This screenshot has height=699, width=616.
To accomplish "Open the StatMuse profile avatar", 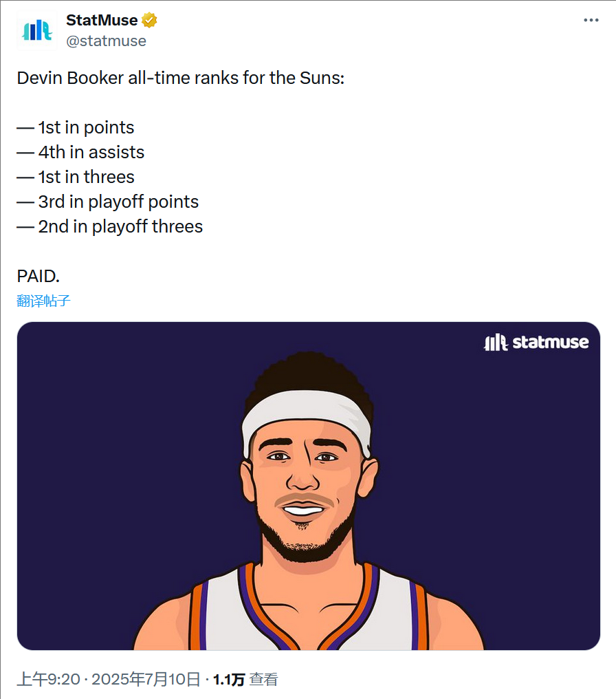I will (37, 30).
